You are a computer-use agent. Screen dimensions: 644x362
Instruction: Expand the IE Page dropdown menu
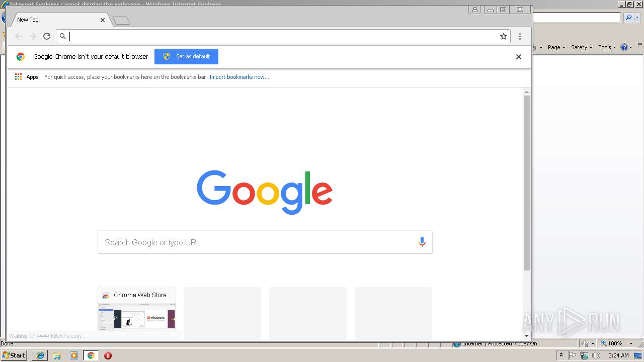(556, 47)
